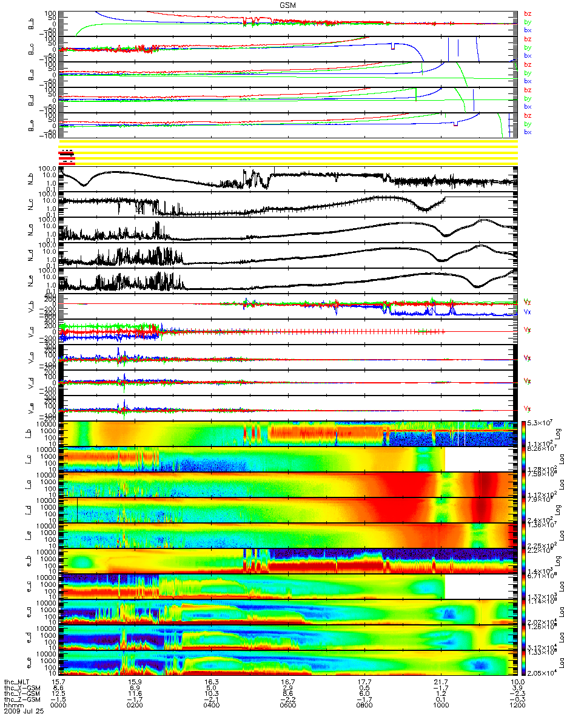The image size is (564, 728).
Task: Click the green by legend of B_b panel
Action: point(528,22)
